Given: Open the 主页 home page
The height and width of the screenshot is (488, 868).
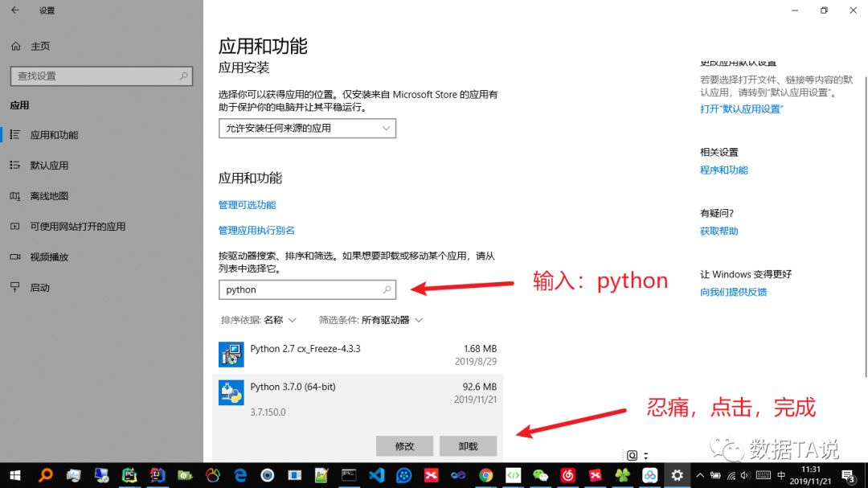Looking at the screenshot, I should (40, 46).
